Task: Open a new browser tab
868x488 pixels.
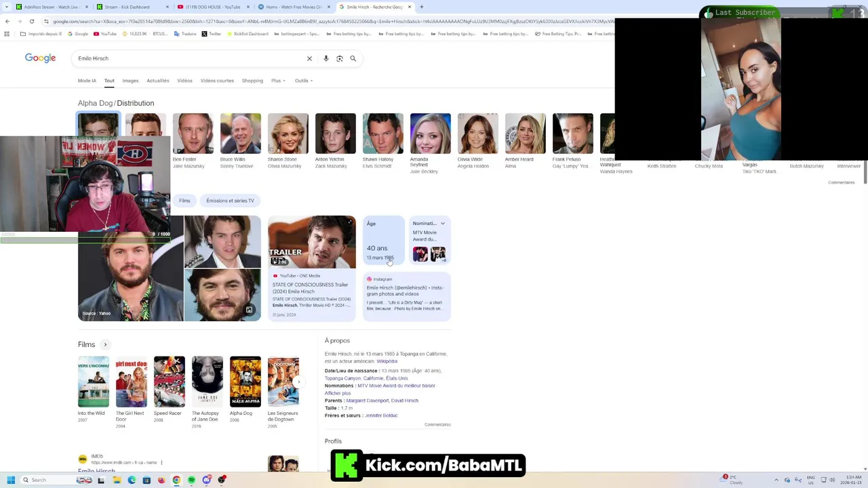Action: (x=422, y=7)
